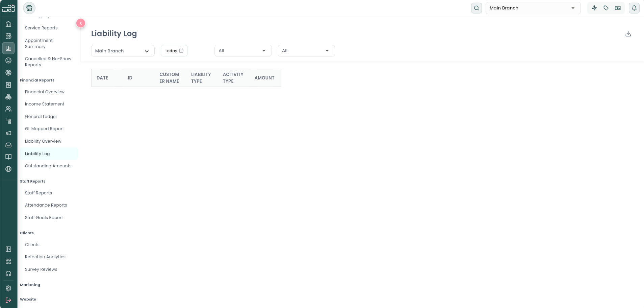Click the logout arrow icon
Screen dimensions: 644x308
[8, 300]
